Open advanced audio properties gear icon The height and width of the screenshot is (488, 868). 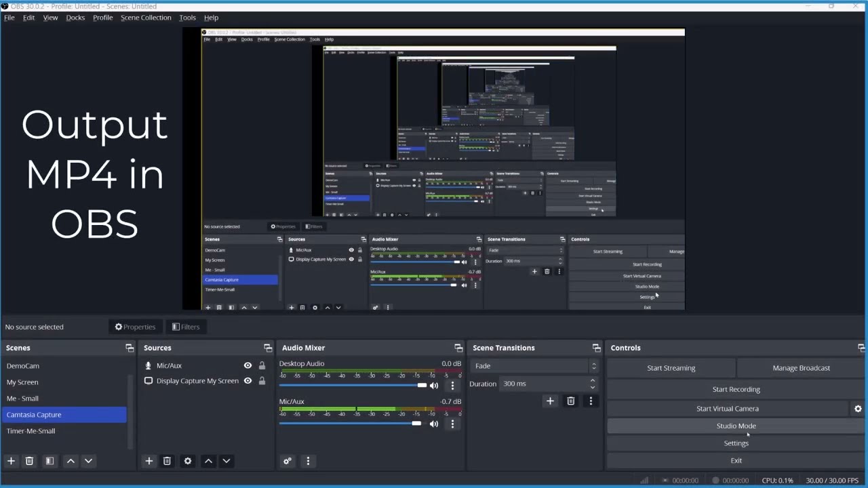(x=288, y=461)
